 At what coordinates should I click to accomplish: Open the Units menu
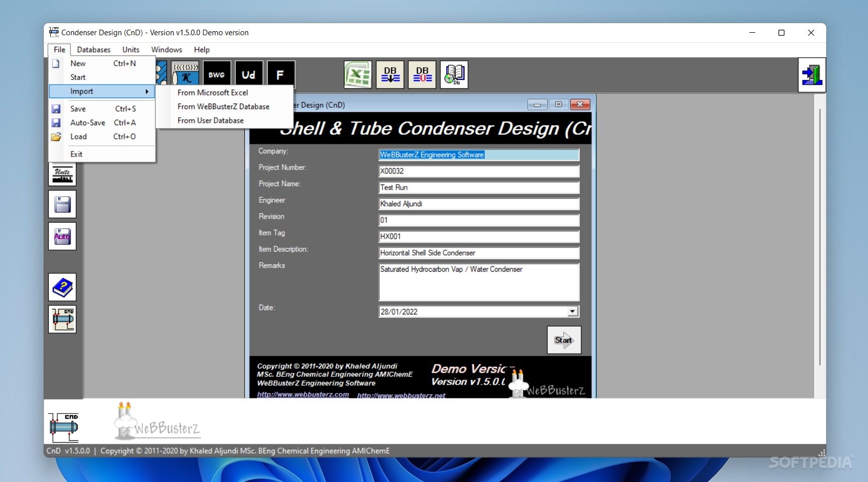point(131,49)
